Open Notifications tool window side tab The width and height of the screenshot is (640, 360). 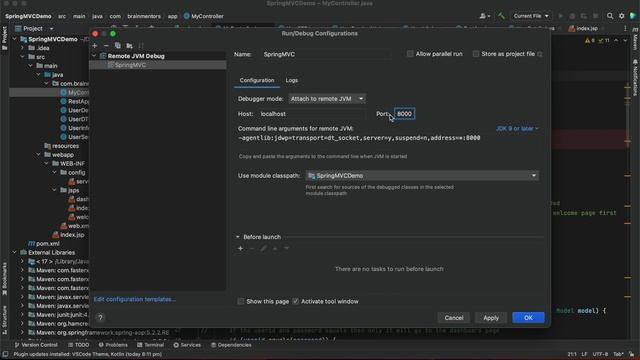point(636,78)
